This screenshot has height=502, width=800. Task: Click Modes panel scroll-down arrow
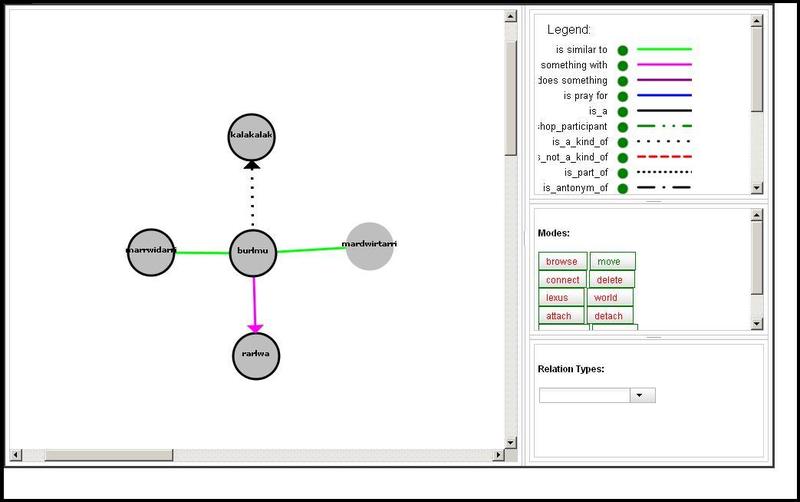click(757, 324)
